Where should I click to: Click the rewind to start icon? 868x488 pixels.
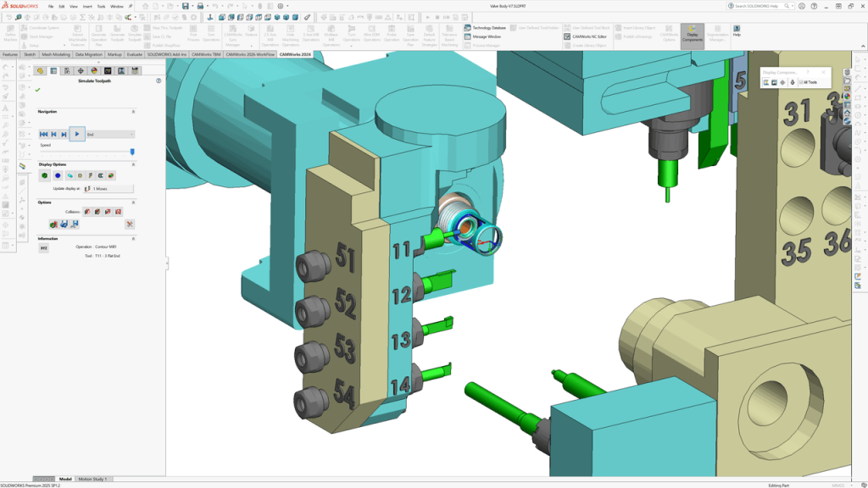click(x=43, y=134)
